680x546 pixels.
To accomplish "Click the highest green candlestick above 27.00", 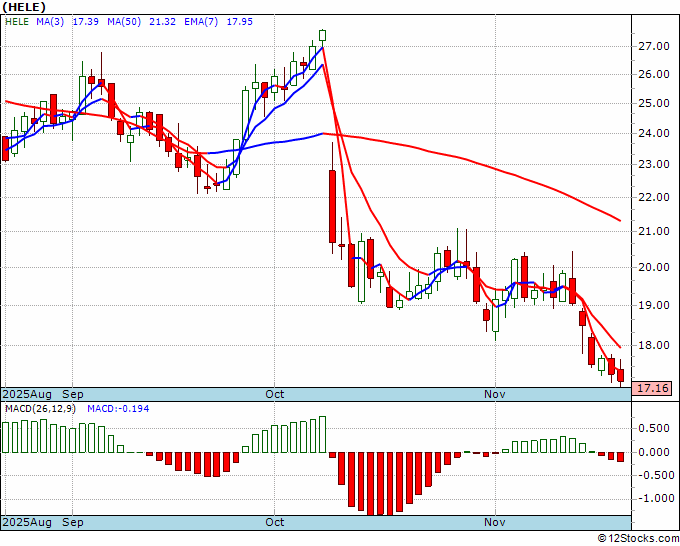I will point(322,35).
